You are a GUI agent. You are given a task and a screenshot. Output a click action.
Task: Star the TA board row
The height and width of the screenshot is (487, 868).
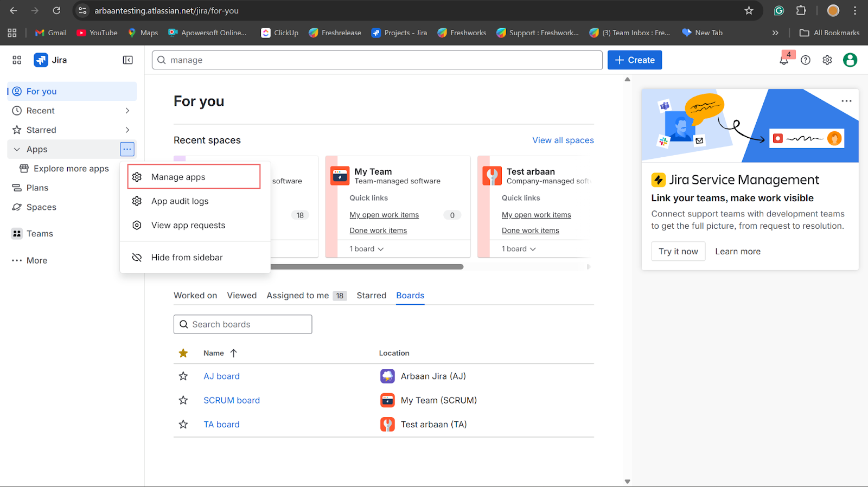[x=183, y=425]
